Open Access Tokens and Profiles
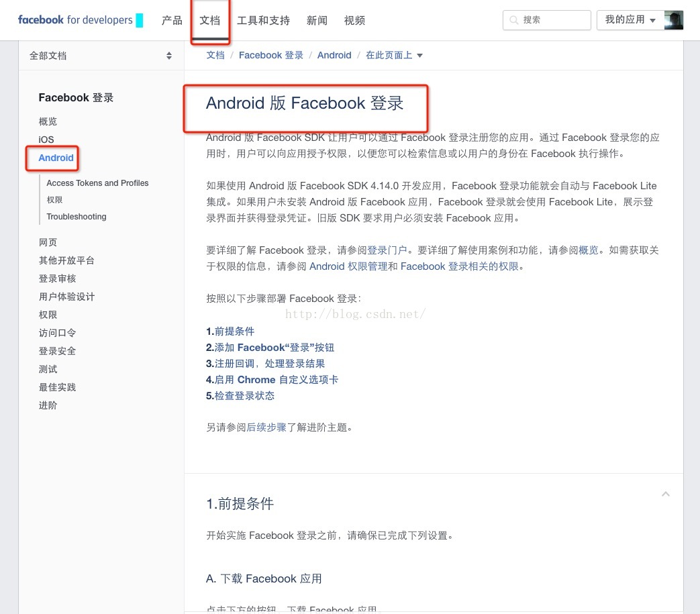 click(x=97, y=183)
